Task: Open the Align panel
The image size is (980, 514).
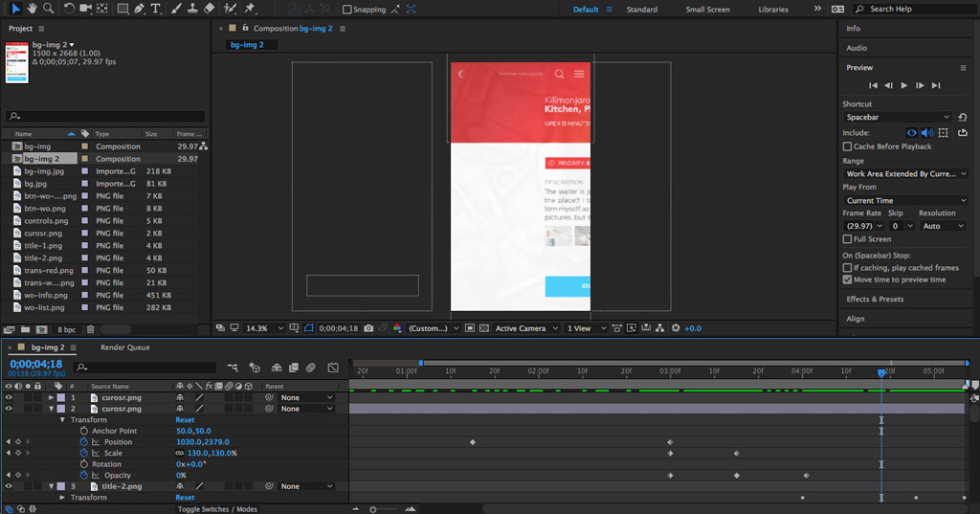Action: pyautogui.click(x=856, y=319)
